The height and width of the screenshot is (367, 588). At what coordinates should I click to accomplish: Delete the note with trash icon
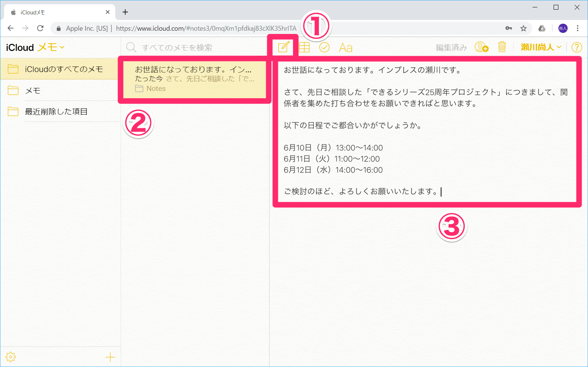pyautogui.click(x=502, y=47)
